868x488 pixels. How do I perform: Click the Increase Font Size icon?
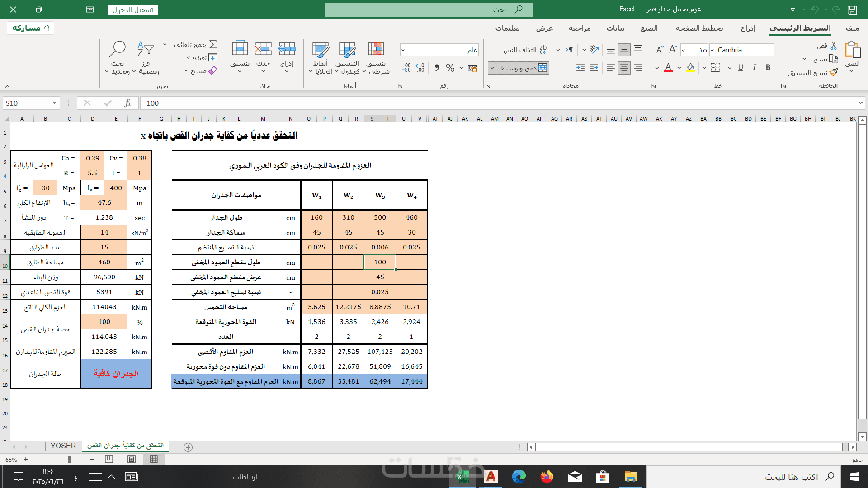tap(673, 50)
